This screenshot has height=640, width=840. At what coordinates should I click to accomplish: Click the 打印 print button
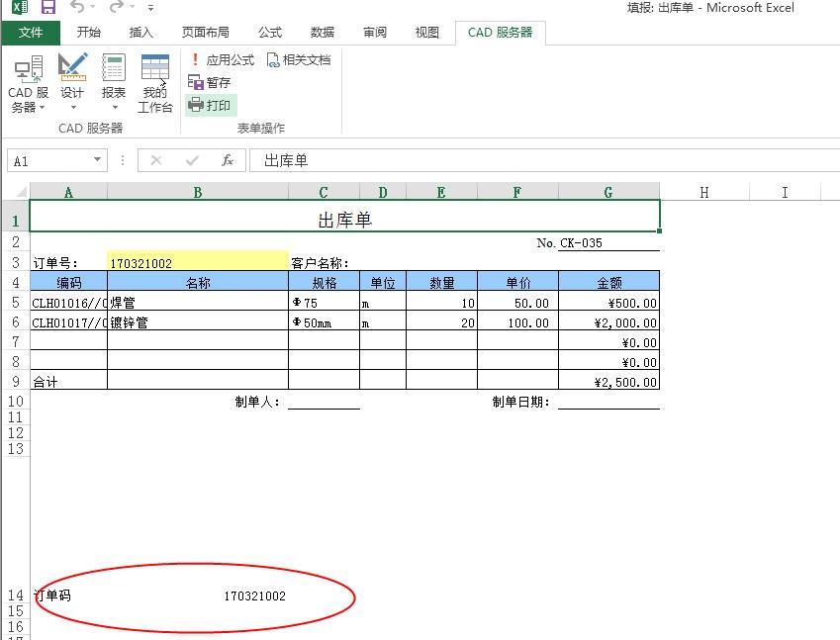coord(210,106)
